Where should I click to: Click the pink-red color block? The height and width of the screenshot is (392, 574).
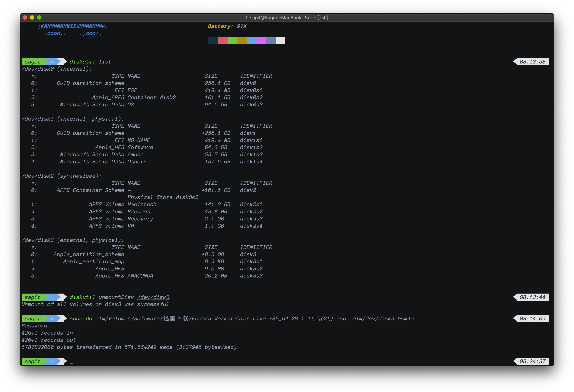tap(223, 40)
